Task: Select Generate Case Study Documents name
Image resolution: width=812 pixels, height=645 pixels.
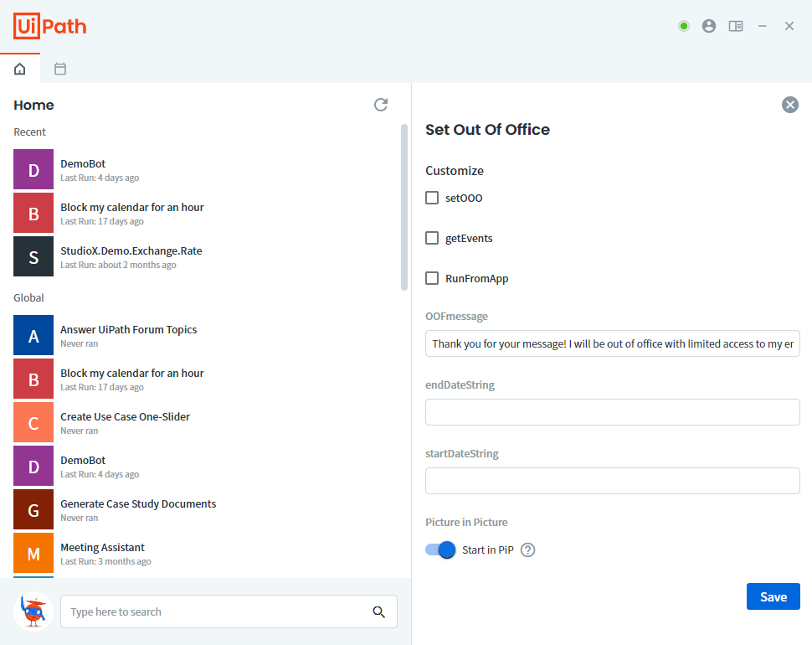Action: pos(138,503)
